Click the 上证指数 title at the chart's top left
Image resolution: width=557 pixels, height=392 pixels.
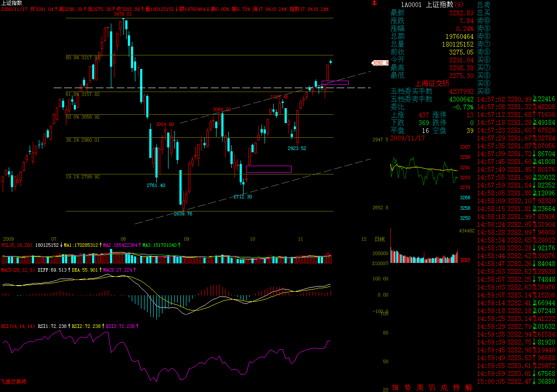(x=12, y=3)
